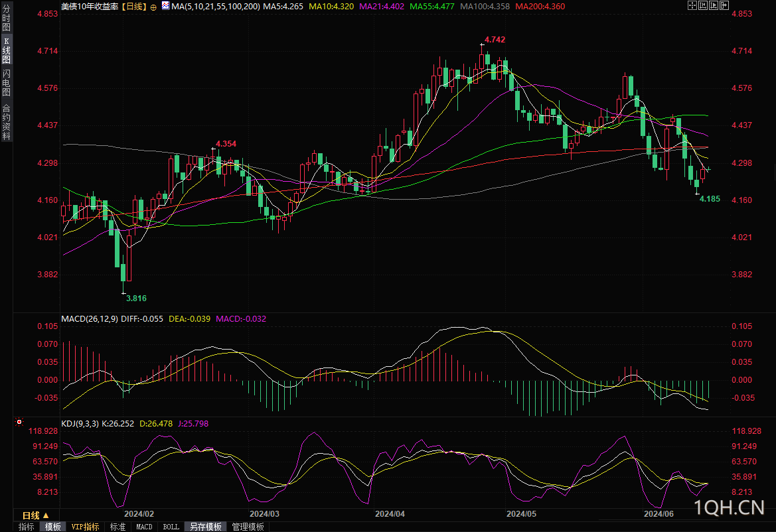Click the export panel arrow icon
The height and width of the screenshot is (532, 776).
724,5
